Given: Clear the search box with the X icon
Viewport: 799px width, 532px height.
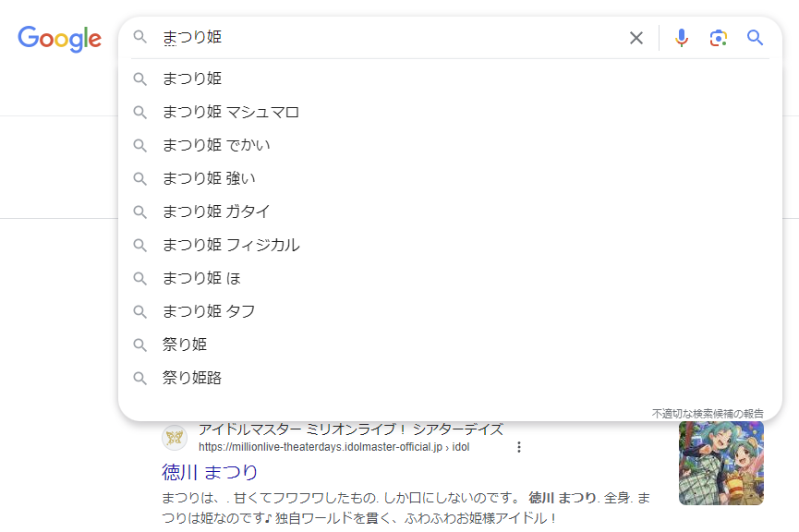Looking at the screenshot, I should click(x=636, y=38).
